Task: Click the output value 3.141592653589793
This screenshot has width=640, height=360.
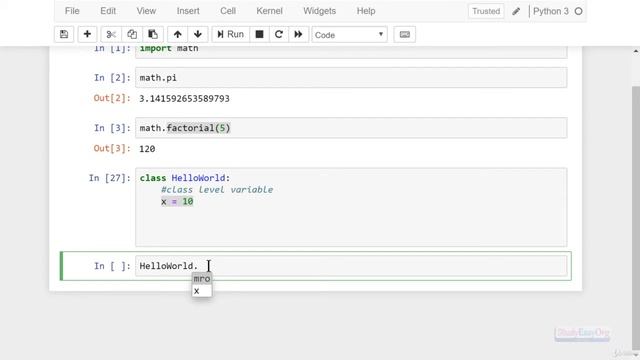Action: (184, 99)
